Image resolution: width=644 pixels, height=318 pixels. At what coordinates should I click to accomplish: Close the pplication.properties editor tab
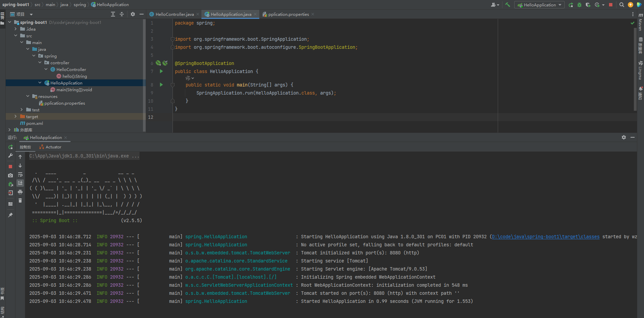point(313,14)
